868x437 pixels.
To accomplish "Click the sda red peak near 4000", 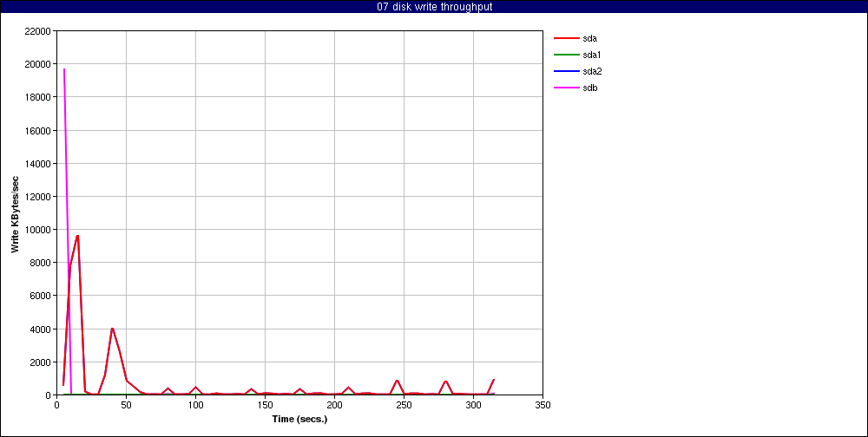I will tap(112, 329).
